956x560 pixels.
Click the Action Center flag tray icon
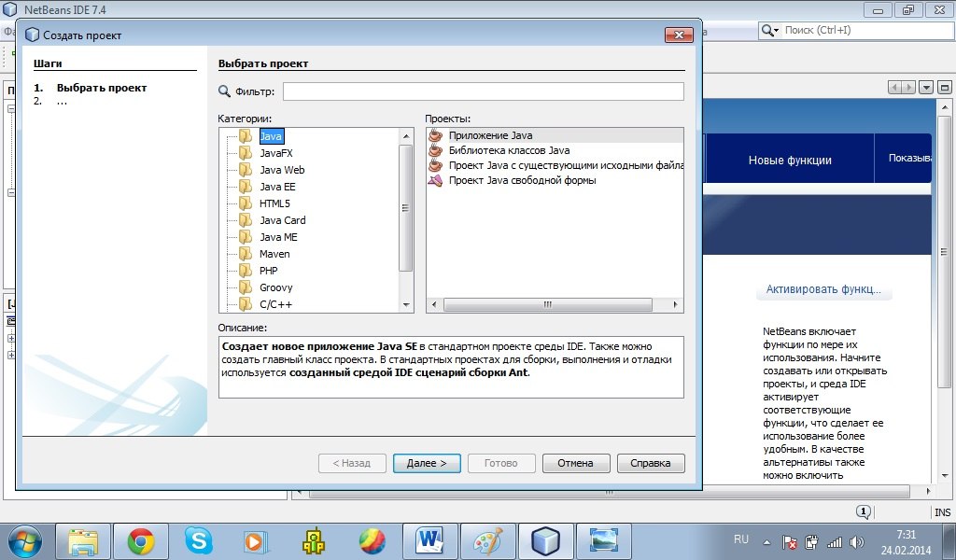click(x=790, y=541)
